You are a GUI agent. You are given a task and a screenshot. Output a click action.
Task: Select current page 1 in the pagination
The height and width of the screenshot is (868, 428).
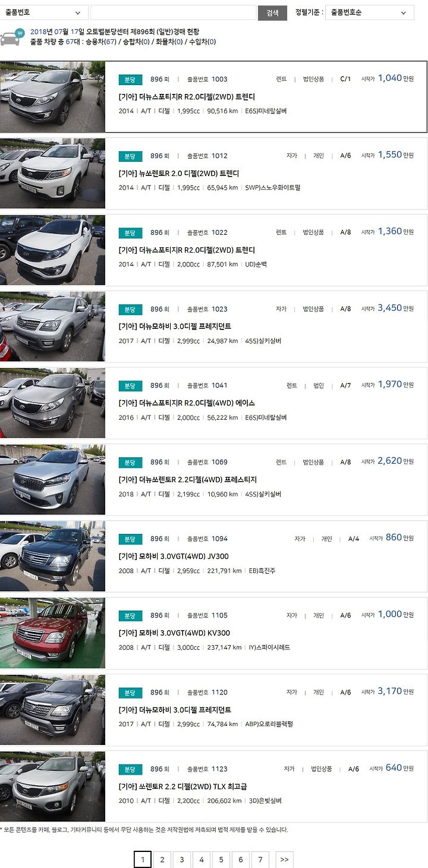(142, 859)
